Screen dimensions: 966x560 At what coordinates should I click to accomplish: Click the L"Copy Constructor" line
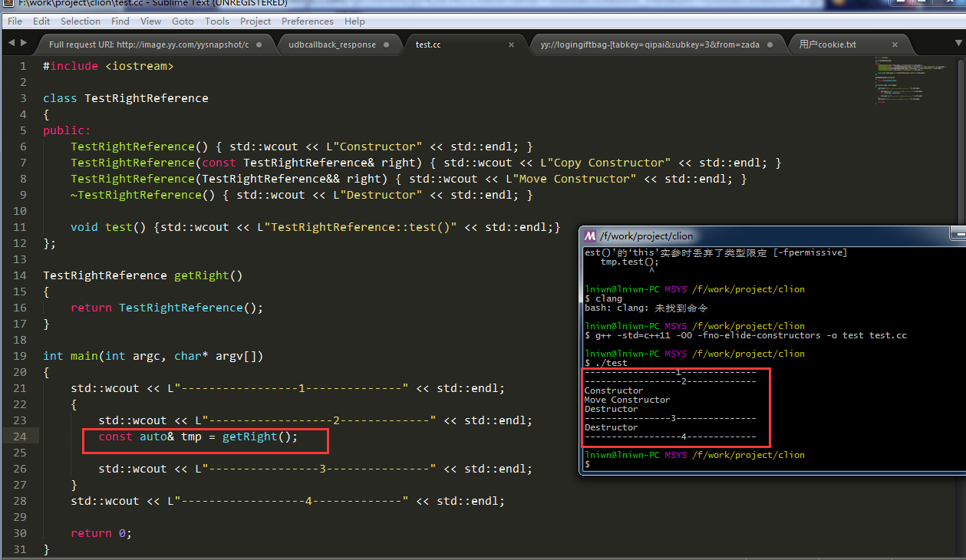[426, 163]
